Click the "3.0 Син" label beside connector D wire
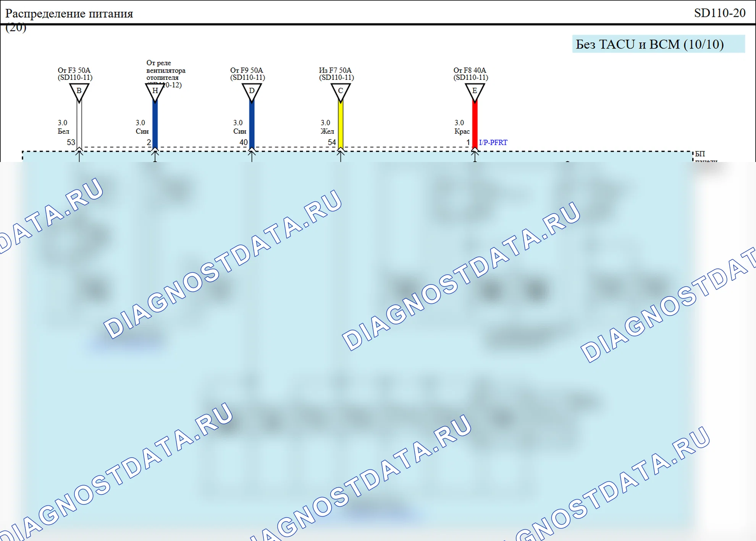The image size is (756, 541). 240,127
